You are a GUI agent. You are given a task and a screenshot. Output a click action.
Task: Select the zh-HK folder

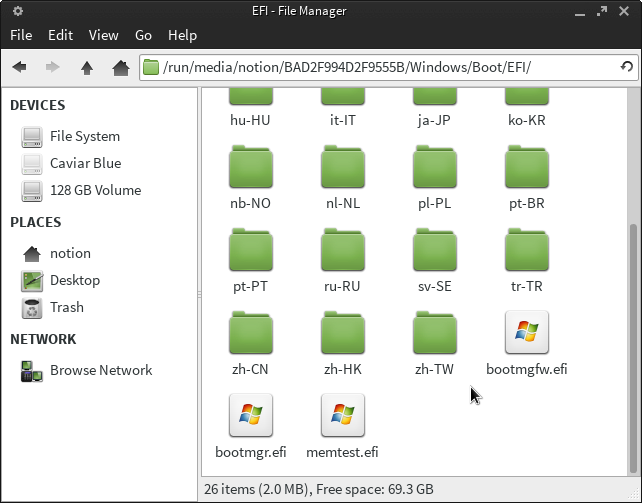point(343,332)
